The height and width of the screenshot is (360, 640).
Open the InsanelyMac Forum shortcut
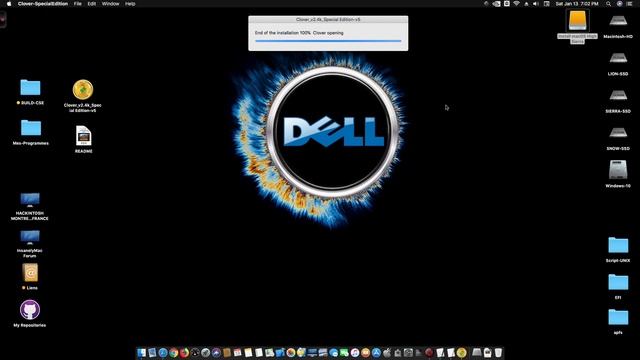coord(30,237)
